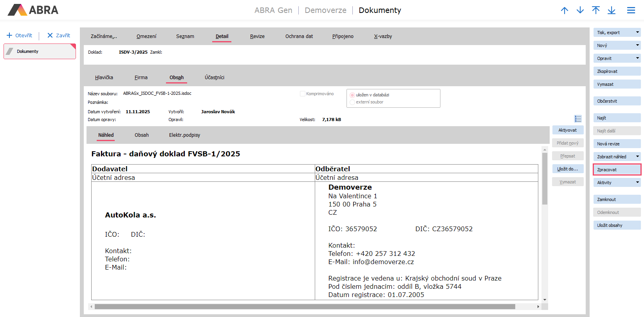The width and height of the screenshot is (644, 317).
Task: Click the Uložit do... button
Action: point(567,169)
